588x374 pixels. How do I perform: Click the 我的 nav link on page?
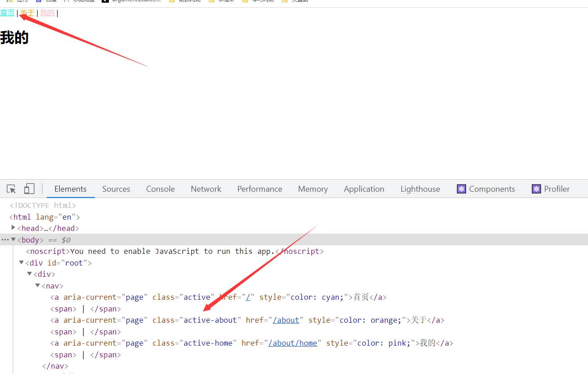click(x=47, y=13)
